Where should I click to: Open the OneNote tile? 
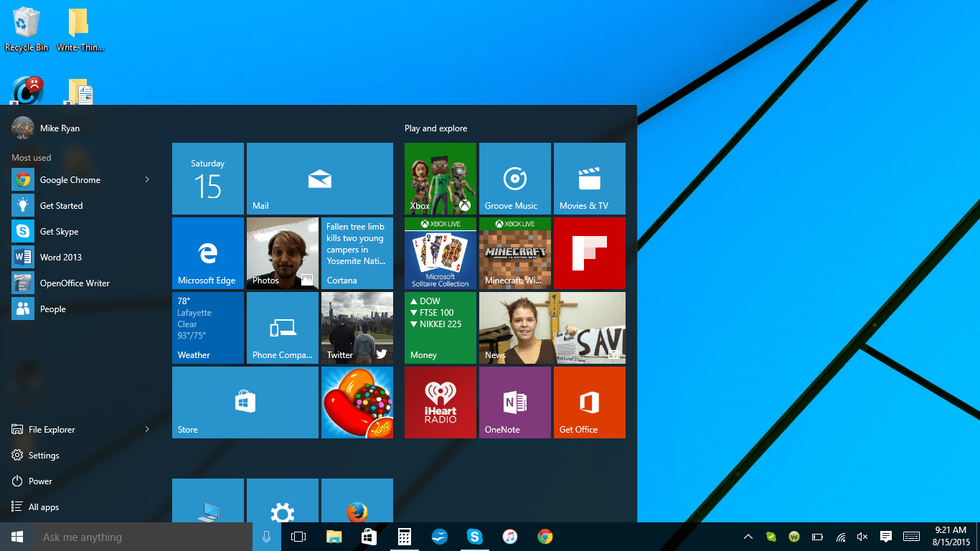tap(515, 402)
